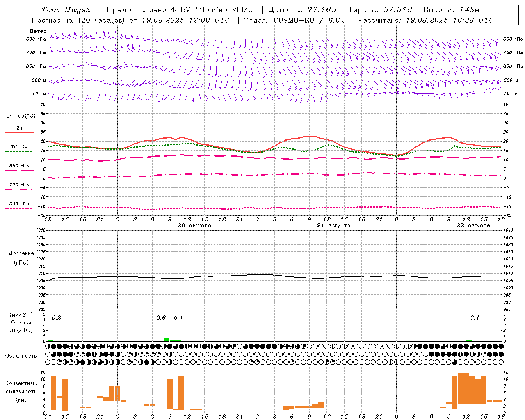Click the Тем-ра(°C) axis title

click(x=19, y=116)
